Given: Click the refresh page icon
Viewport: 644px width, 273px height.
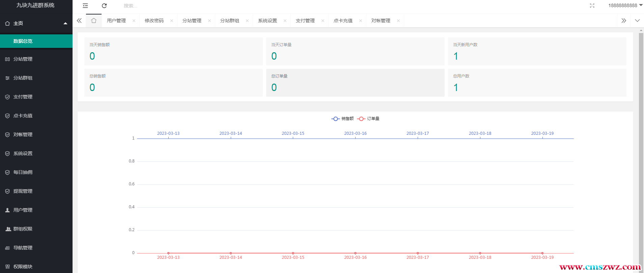Looking at the screenshot, I should tap(104, 6).
